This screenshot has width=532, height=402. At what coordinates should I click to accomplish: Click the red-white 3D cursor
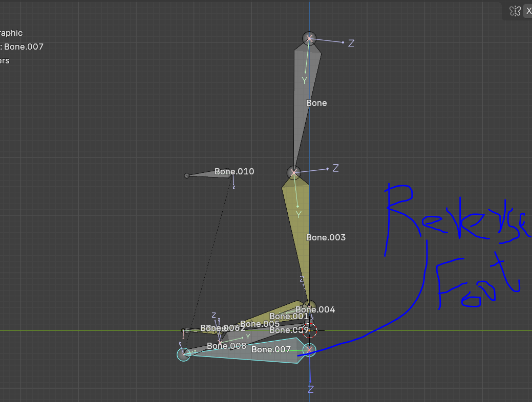[309, 330]
